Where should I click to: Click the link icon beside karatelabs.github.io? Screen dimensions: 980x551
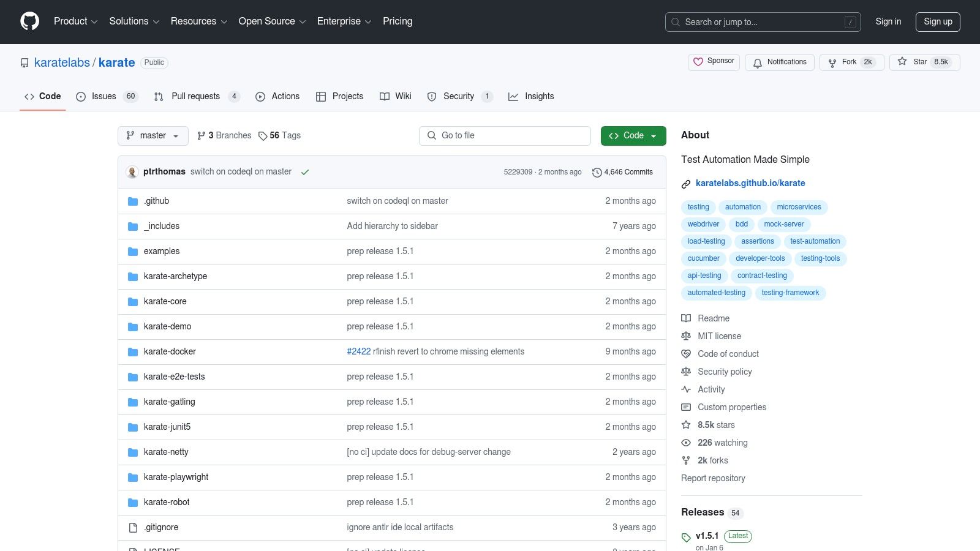686,184
